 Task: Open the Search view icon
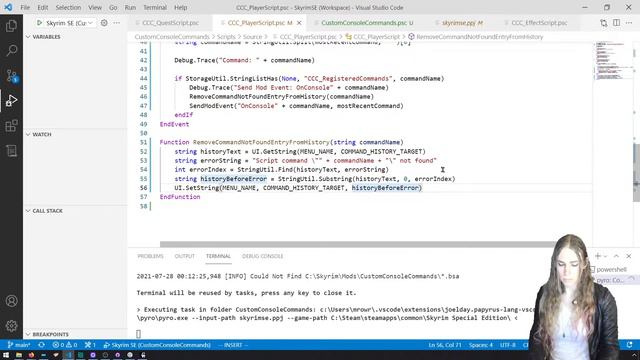click(x=11, y=51)
